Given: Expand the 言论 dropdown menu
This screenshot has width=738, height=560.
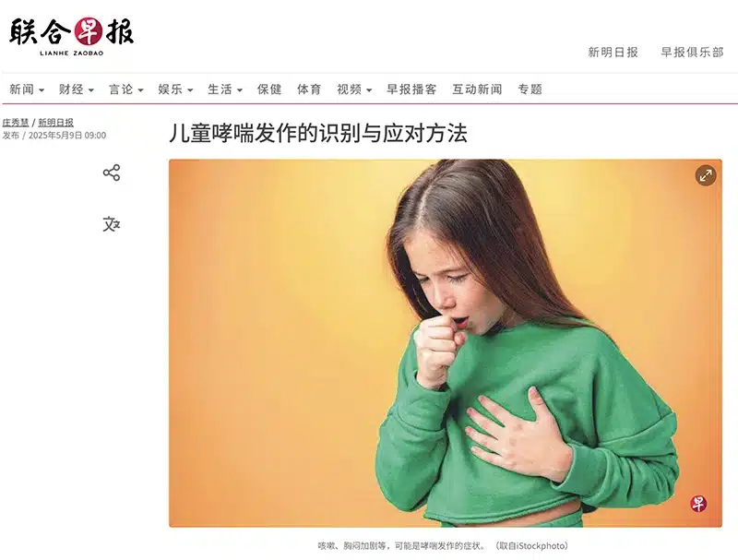Looking at the screenshot, I should coord(126,89).
